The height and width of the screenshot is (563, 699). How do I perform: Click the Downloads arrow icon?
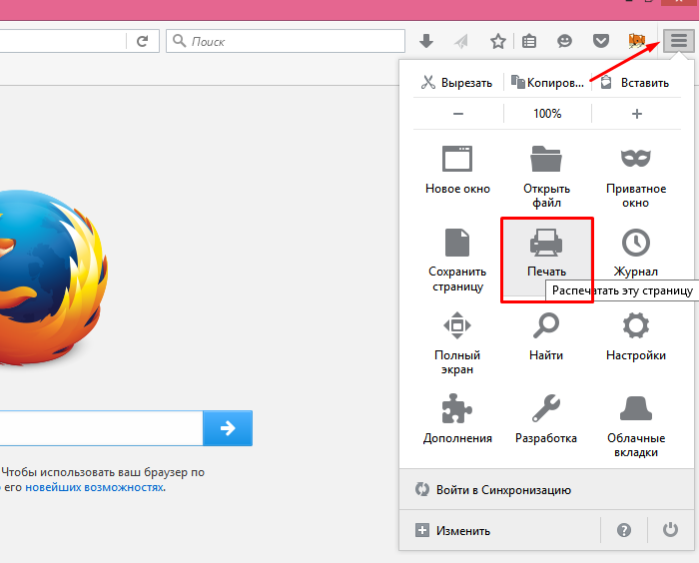[426, 41]
